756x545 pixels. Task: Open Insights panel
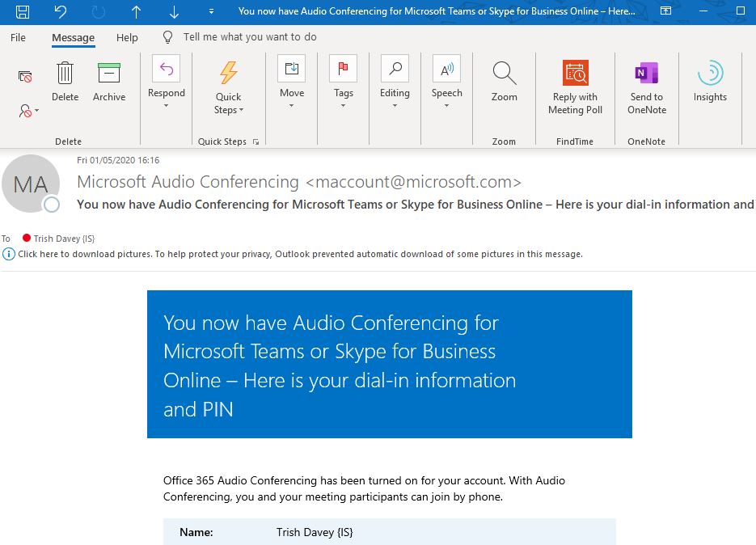(710, 81)
